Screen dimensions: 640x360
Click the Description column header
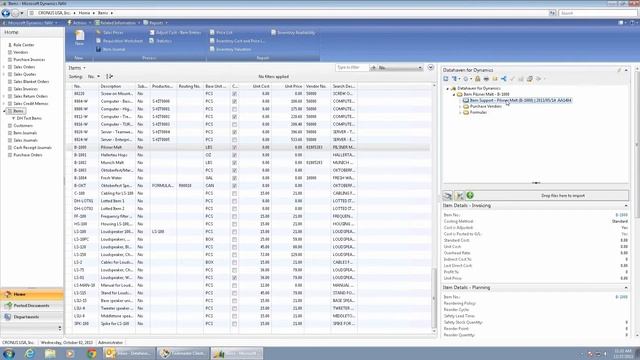tap(117, 87)
